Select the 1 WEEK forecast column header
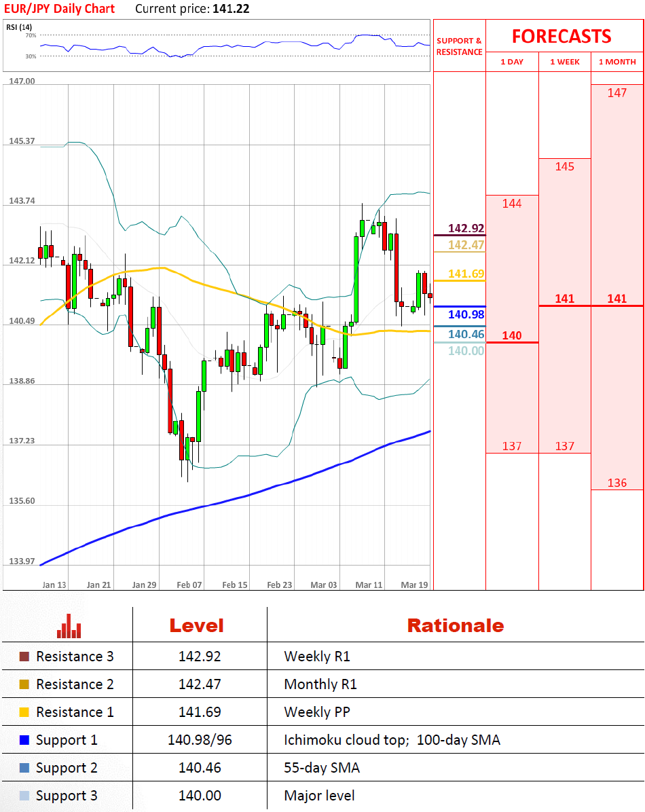645x812 pixels. click(x=565, y=62)
